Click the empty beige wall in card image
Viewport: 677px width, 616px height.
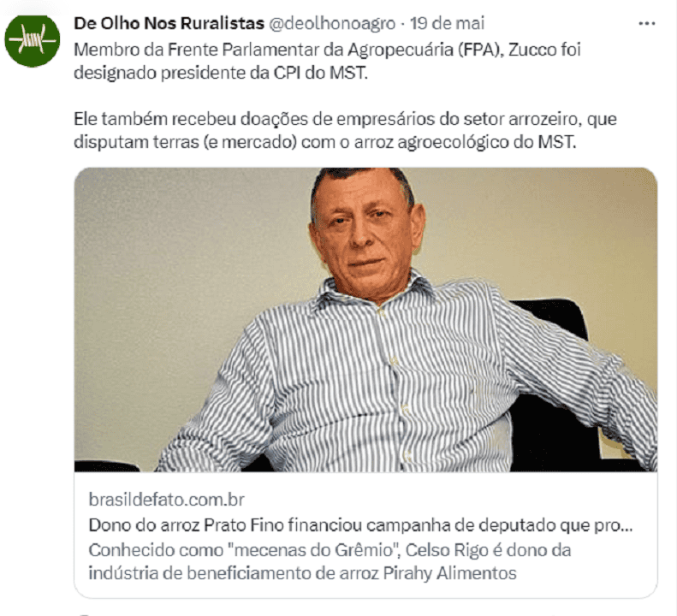tap(181, 281)
